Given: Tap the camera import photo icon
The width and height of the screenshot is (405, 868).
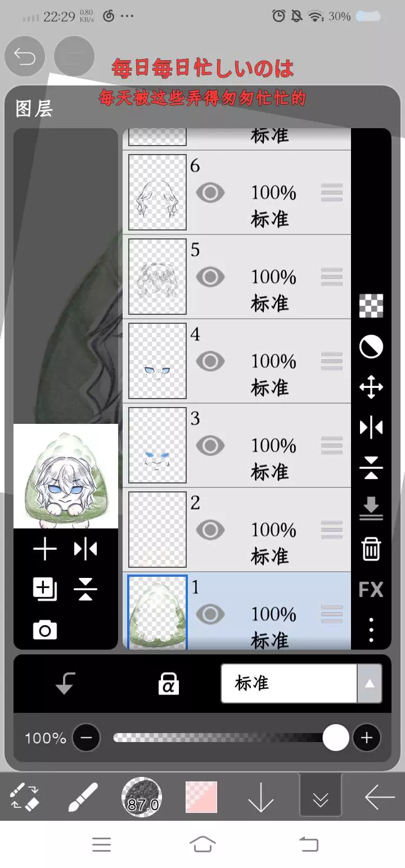Looking at the screenshot, I should click(x=45, y=630).
